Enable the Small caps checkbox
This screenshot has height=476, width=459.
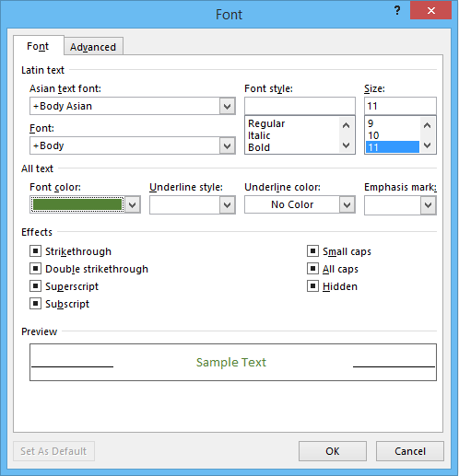[312, 251]
